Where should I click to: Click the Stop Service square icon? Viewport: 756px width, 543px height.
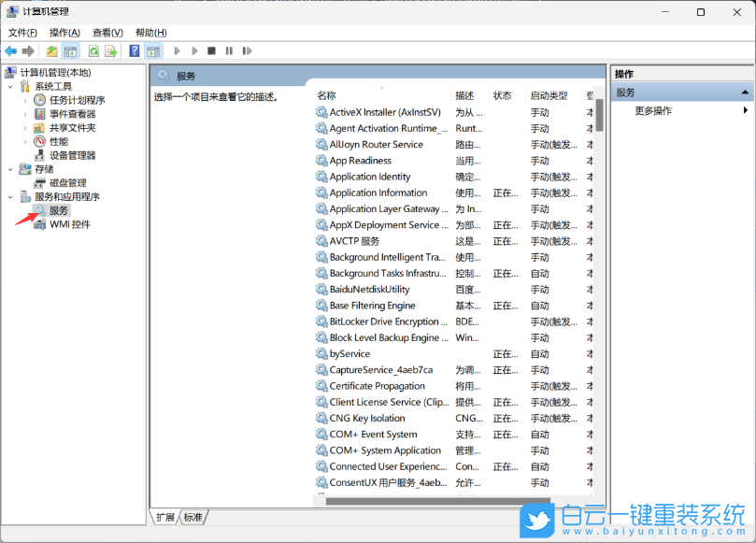point(212,51)
